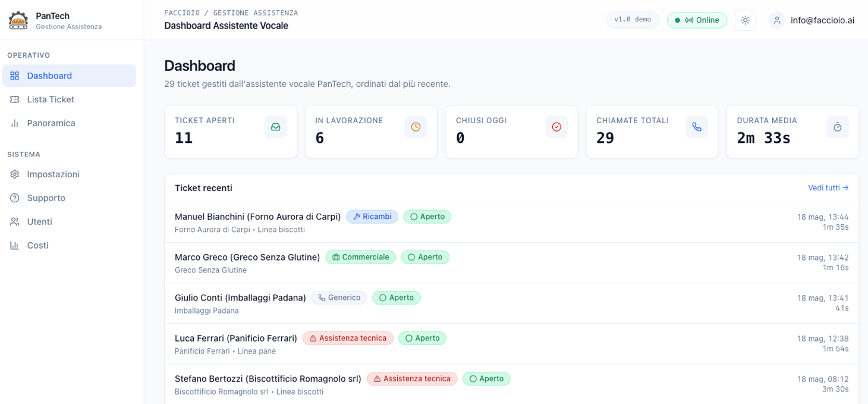This screenshot has width=868, height=404.
Task: Click the In Lavorazione value 6
Action: click(x=319, y=138)
